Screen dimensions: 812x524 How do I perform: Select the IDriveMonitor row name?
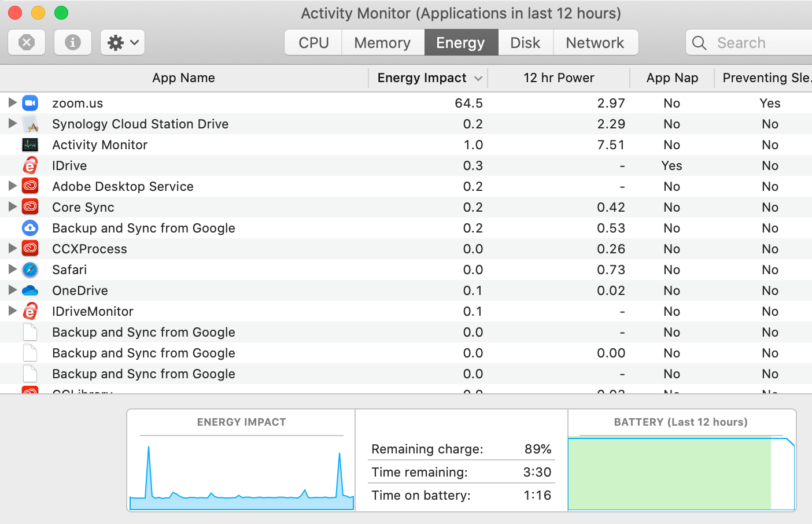click(x=93, y=312)
